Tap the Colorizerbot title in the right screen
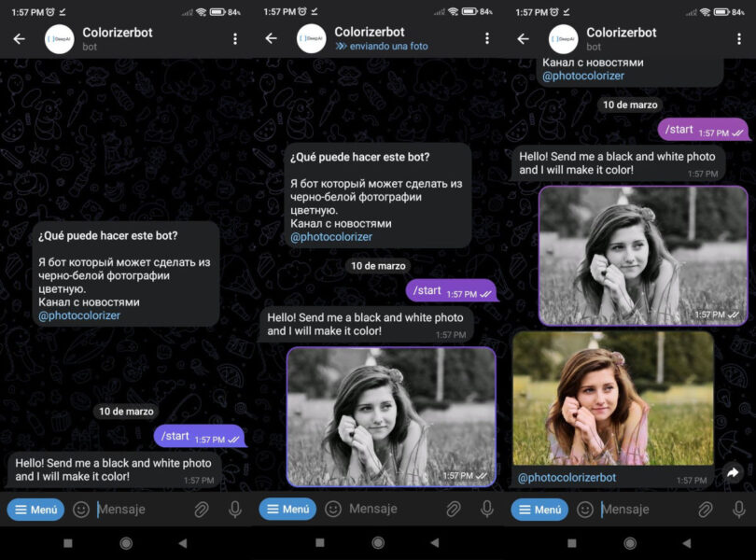756x560 pixels. [x=621, y=33]
